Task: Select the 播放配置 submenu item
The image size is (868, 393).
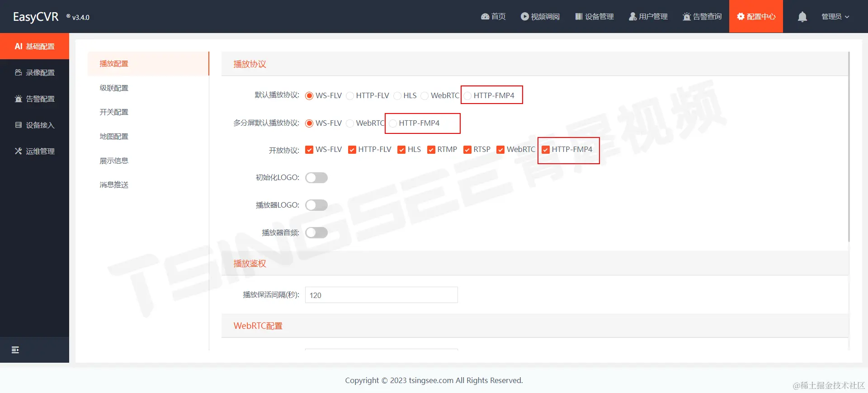Action: coord(148,64)
